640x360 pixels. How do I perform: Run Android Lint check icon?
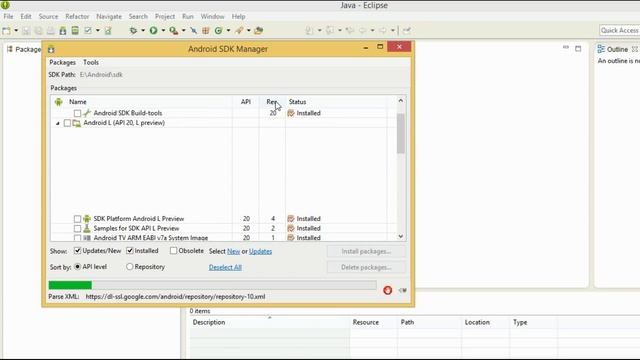[88, 31]
